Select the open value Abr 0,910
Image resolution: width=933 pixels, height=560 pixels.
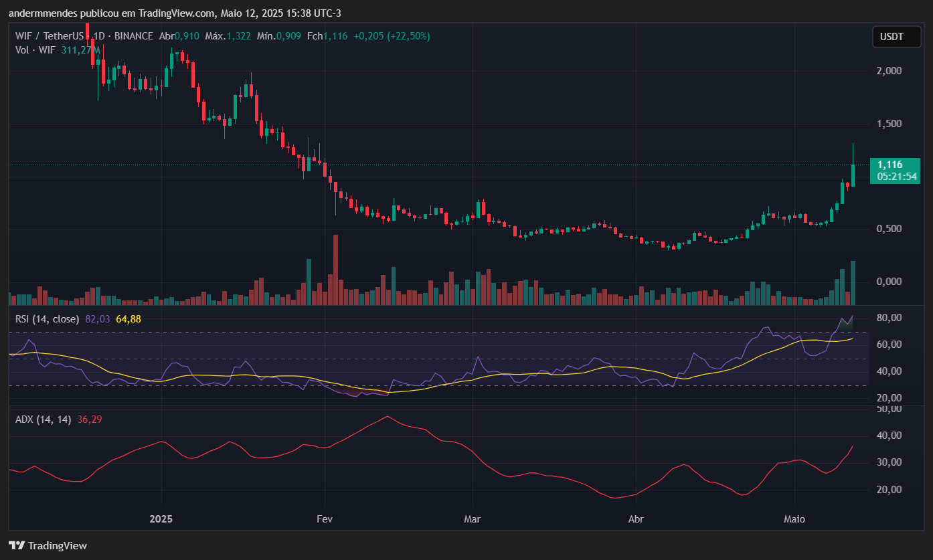(x=179, y=36)
